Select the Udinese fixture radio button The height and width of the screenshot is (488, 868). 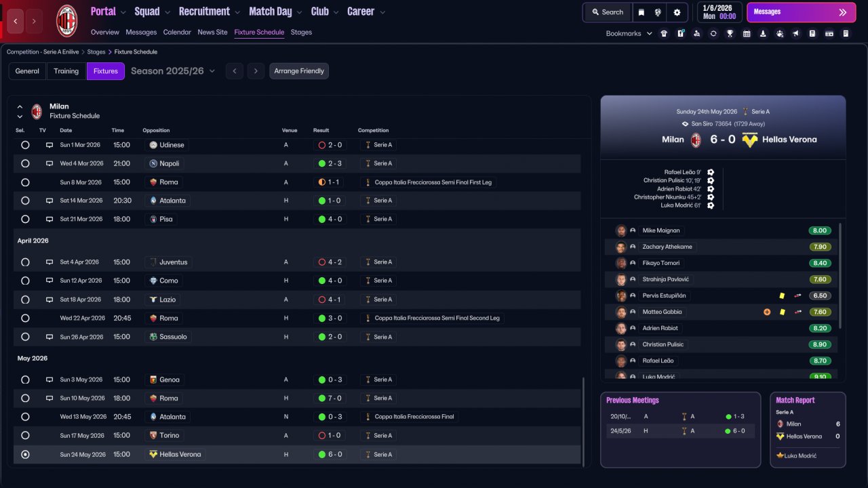25,145
